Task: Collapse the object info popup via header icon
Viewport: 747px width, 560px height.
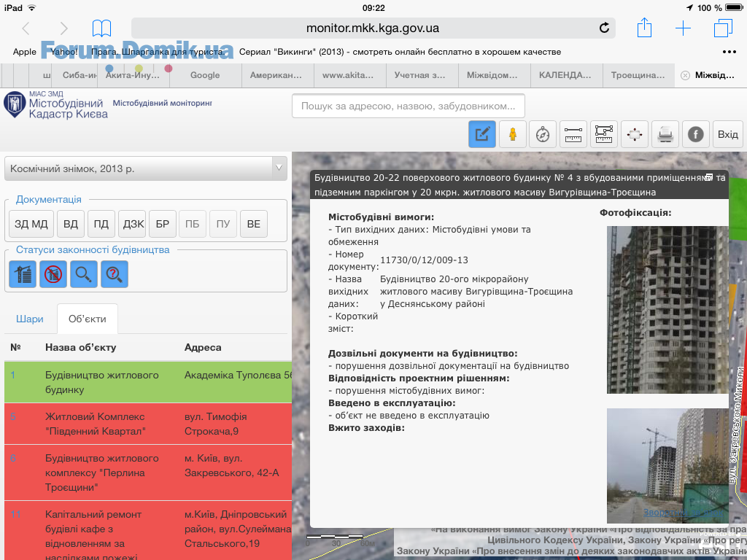Action: point(709,177)
